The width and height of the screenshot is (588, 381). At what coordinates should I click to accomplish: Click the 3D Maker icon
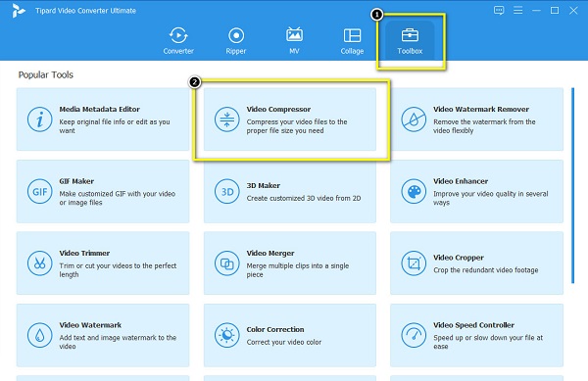click(x=227, y=191)
